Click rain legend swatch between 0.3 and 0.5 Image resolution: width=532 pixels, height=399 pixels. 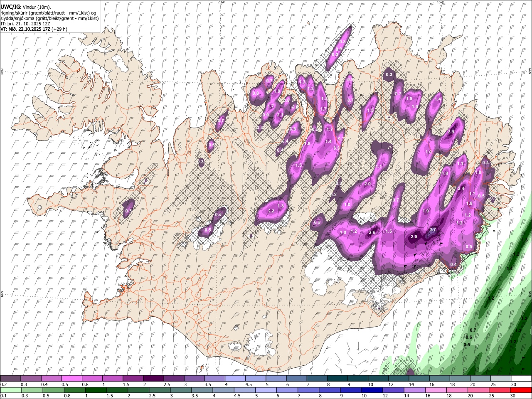coord(32,390)
